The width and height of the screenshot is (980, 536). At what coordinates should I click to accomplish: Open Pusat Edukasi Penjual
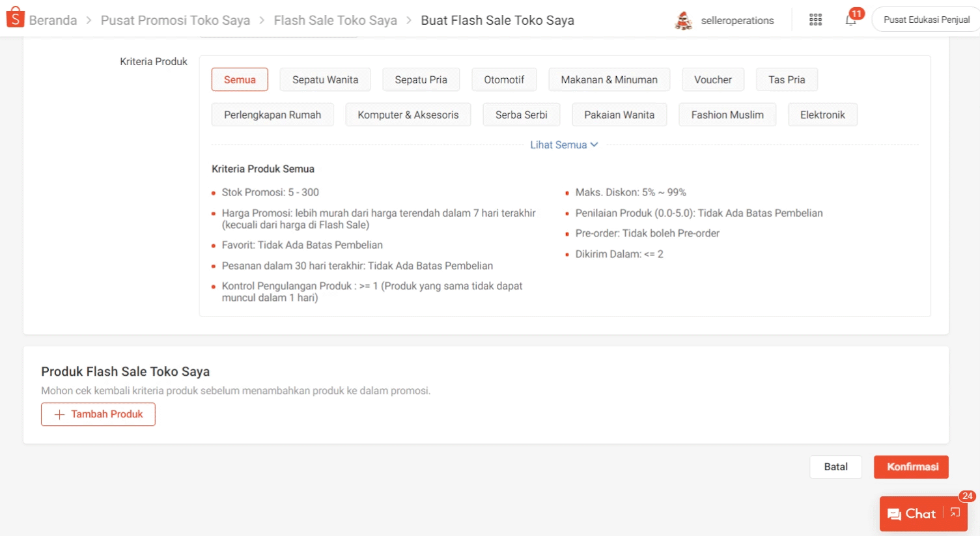tap(926, 20)
